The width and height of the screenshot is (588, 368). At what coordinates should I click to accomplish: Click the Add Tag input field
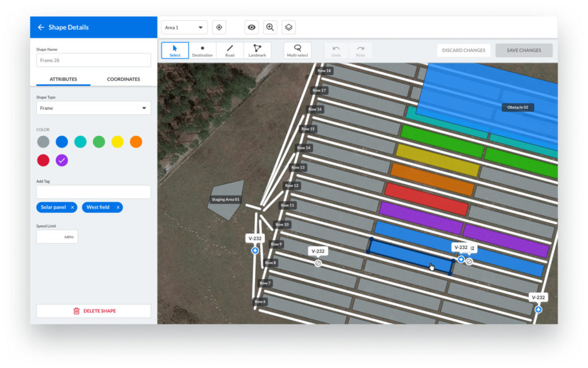click(x=94, y=192)
